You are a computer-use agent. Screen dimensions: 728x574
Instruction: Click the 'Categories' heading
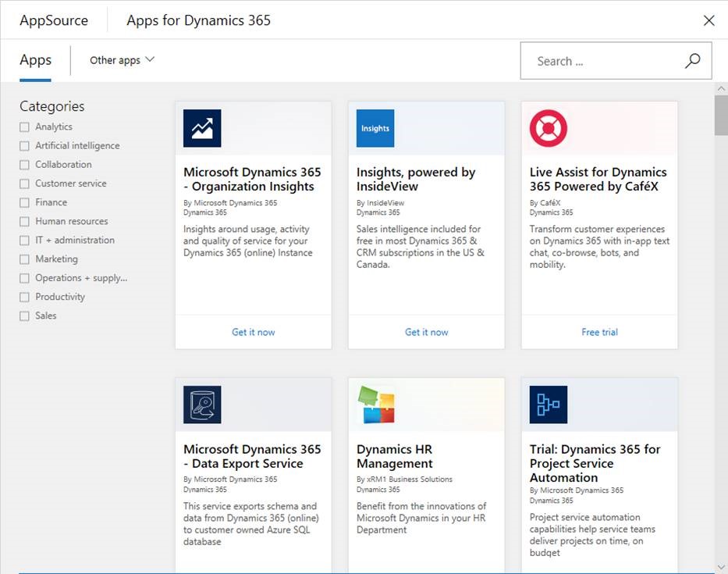52,106
